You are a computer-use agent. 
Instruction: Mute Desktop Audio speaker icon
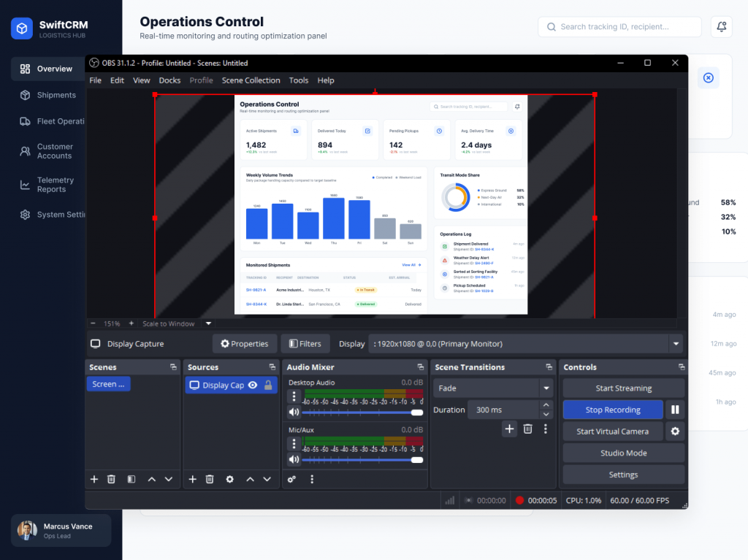pos(294,412)
